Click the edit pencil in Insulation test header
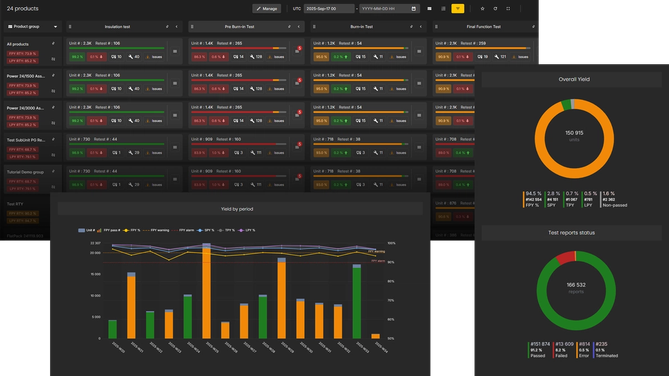669x376 pixels. click(x=167, y=26)
